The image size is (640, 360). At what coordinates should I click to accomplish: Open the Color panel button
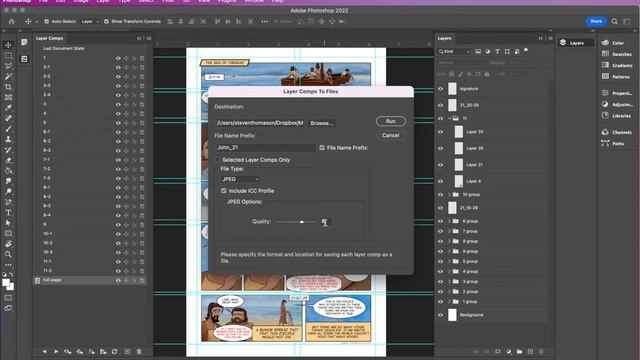[x=613, y=42]
